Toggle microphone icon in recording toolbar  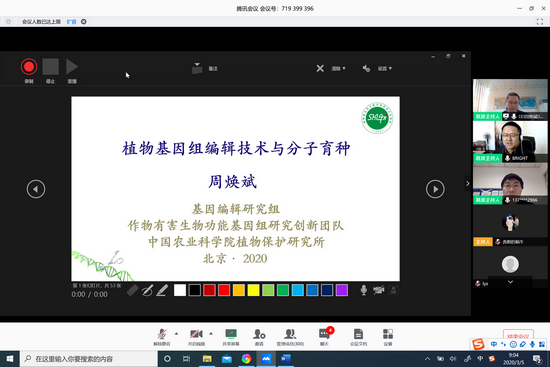(x=364, y=290)
